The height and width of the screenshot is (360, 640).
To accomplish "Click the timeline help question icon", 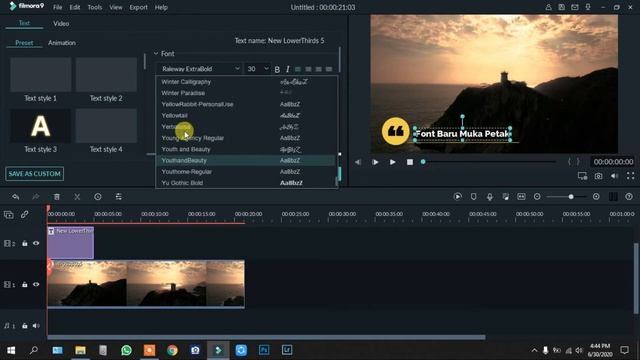I will click(x=629, y=197).
